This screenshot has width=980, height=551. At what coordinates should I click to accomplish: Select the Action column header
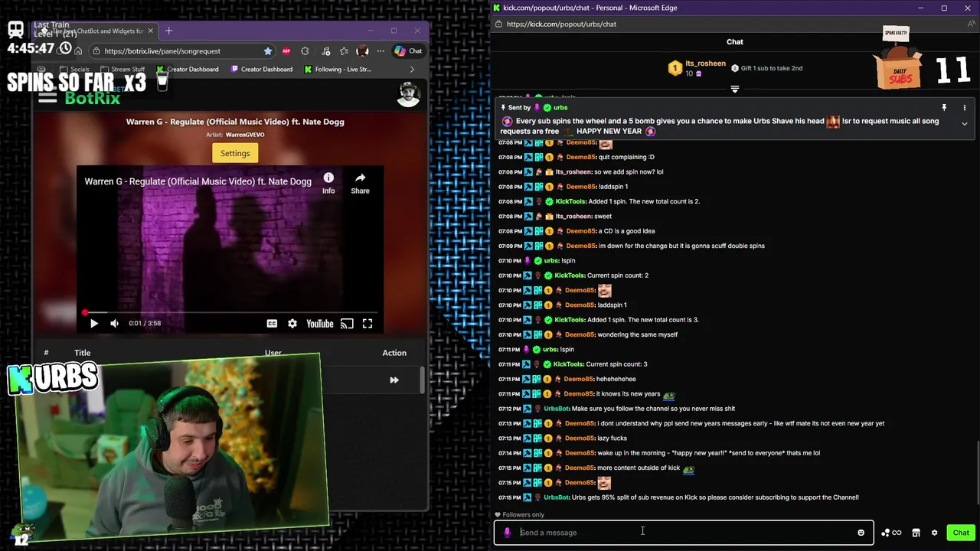[x=394, y=353]
